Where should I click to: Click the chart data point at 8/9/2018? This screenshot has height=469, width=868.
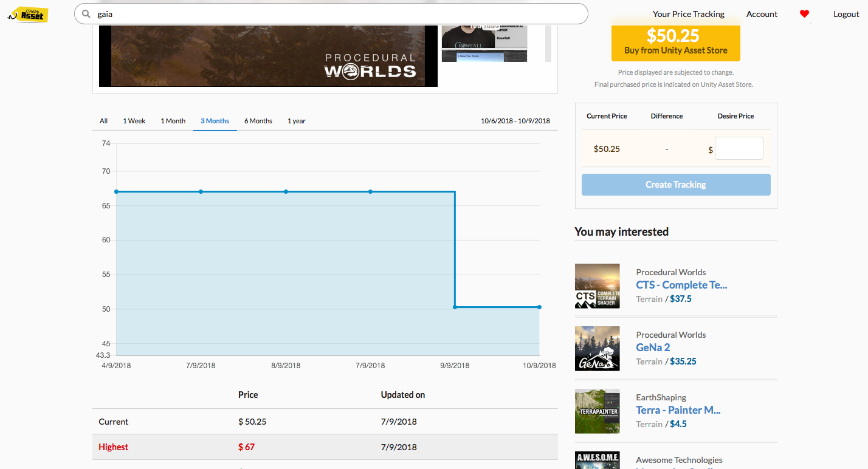[286, 191]
